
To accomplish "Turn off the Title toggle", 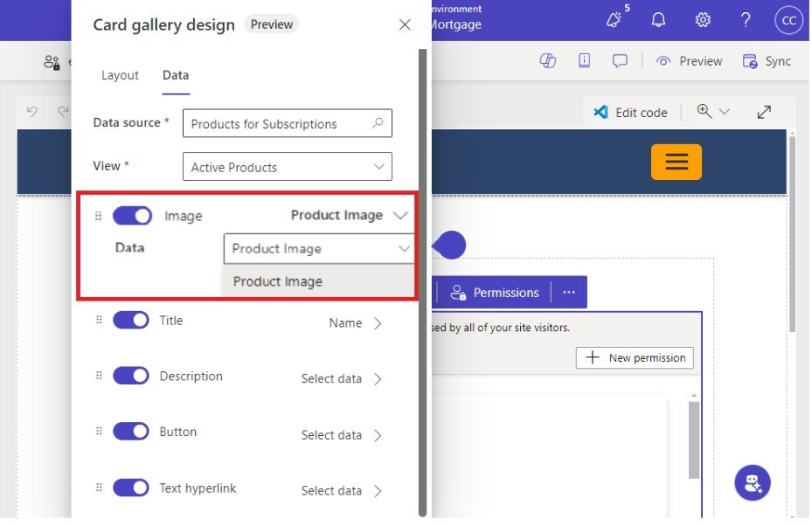I will pyautogui.click(x=131, y=321).
